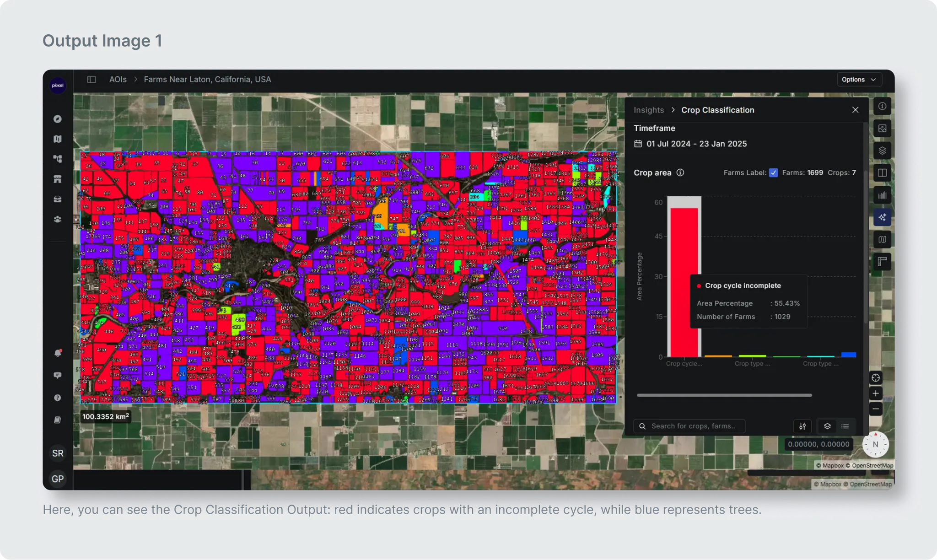Expand the Options dropdown
The height and width of the screenshot is (560, 937).
point(858,80)
